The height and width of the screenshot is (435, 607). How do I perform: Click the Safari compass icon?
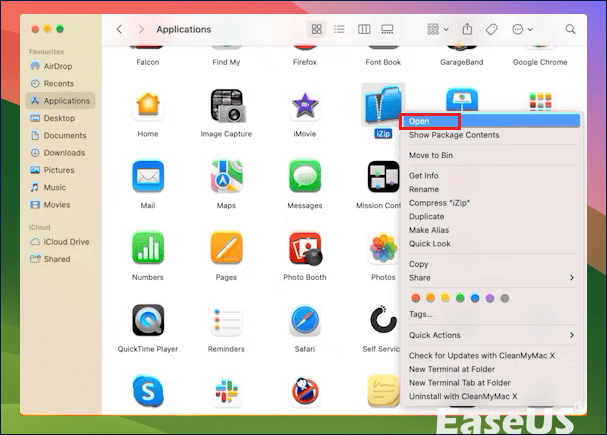304,320
